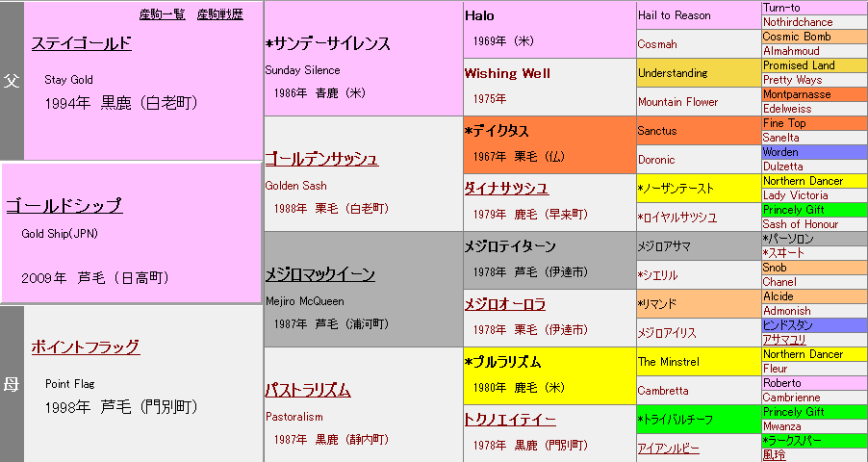Screen dimensions: 868x462
Task: Open the ダイナサッシュ link
Action: 506,188
